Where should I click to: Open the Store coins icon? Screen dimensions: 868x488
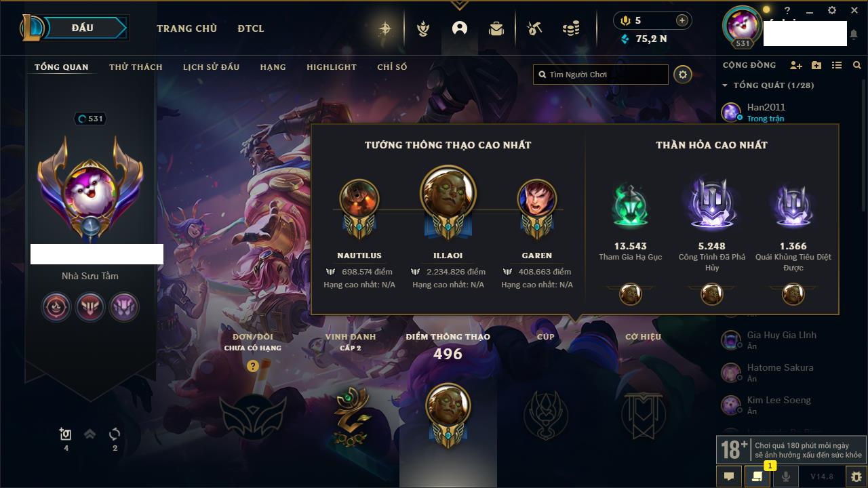571,28
